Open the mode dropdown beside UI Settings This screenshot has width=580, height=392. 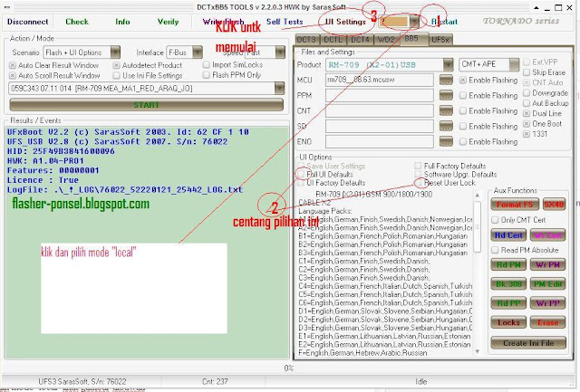[414, 22]
